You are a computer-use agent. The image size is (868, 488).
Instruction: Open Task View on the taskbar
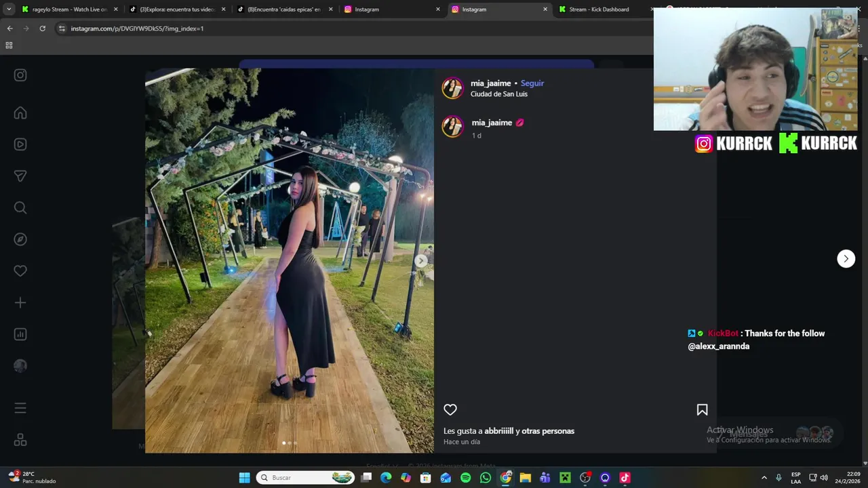[366, 478]
